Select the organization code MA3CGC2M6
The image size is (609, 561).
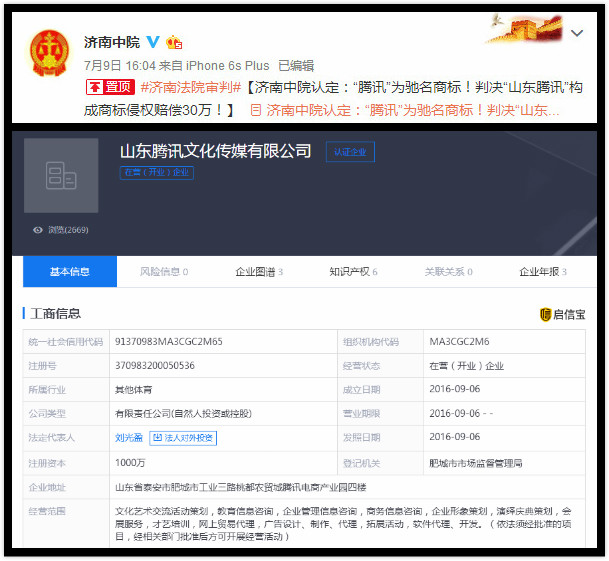[459, 341]
